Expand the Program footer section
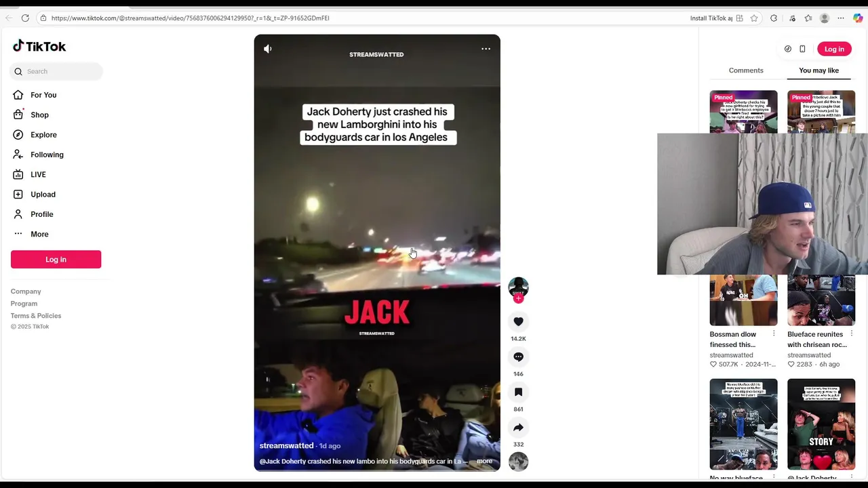This screenshot has height=488, width=868. 24,304
